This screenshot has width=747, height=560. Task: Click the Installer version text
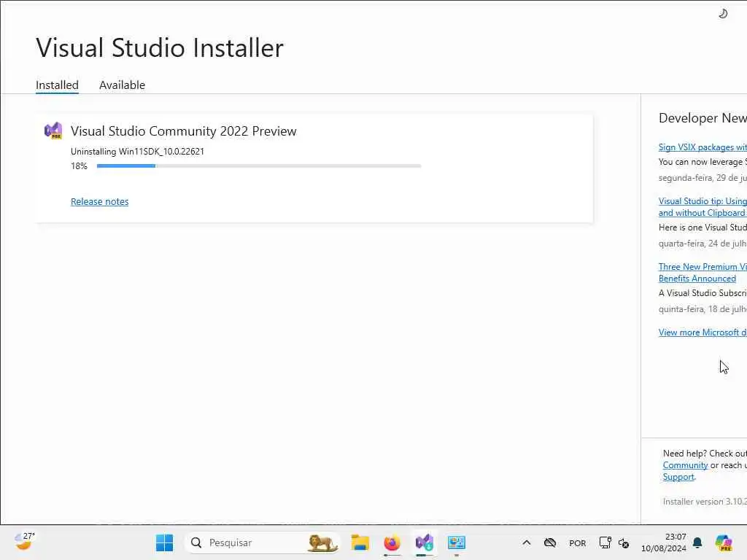click(x=705, y=502)
